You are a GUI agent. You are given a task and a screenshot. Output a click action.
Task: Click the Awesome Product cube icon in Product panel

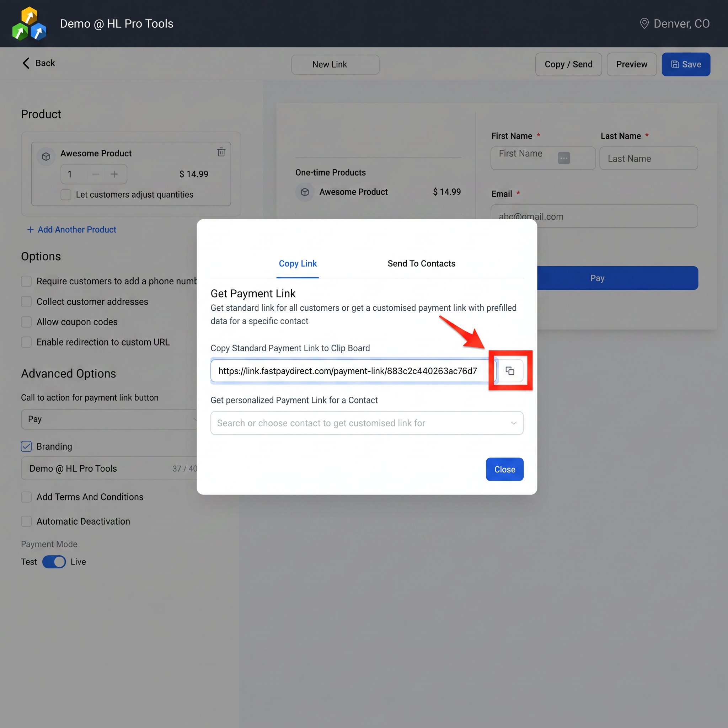coord(46,156)
